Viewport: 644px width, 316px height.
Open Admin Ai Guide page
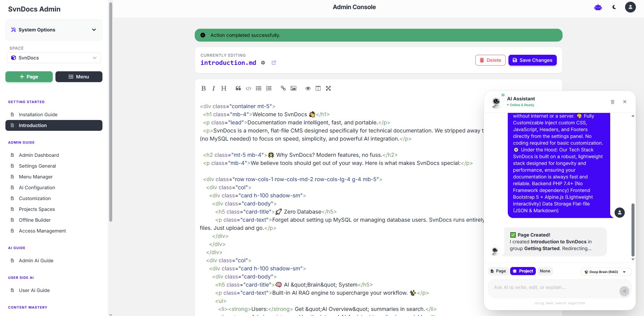54,261
